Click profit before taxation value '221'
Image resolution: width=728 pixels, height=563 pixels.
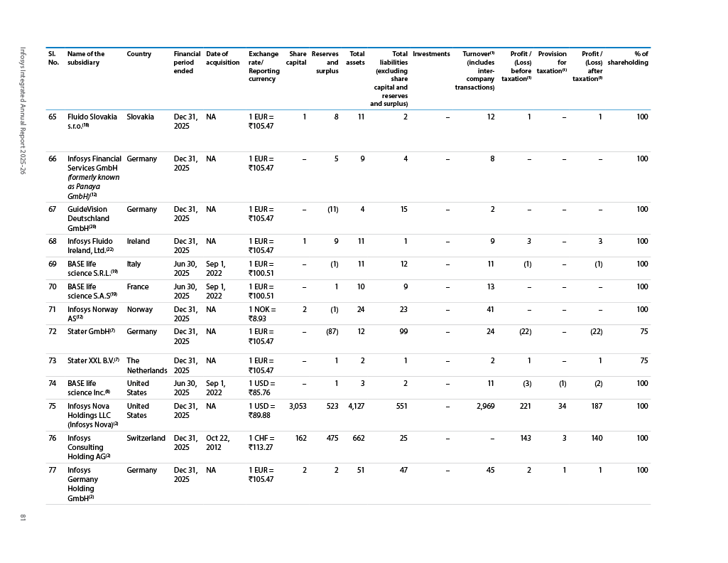[525, 406]
